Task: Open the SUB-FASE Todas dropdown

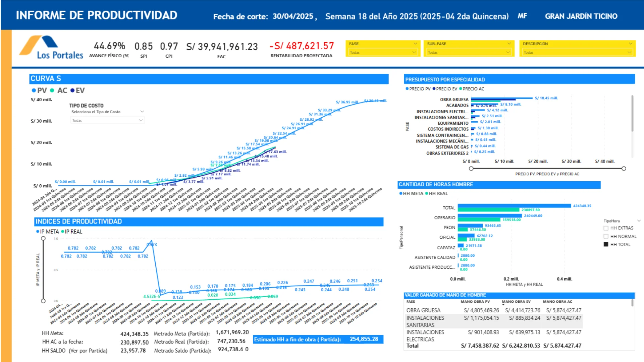Action: [x=469, y=52]
